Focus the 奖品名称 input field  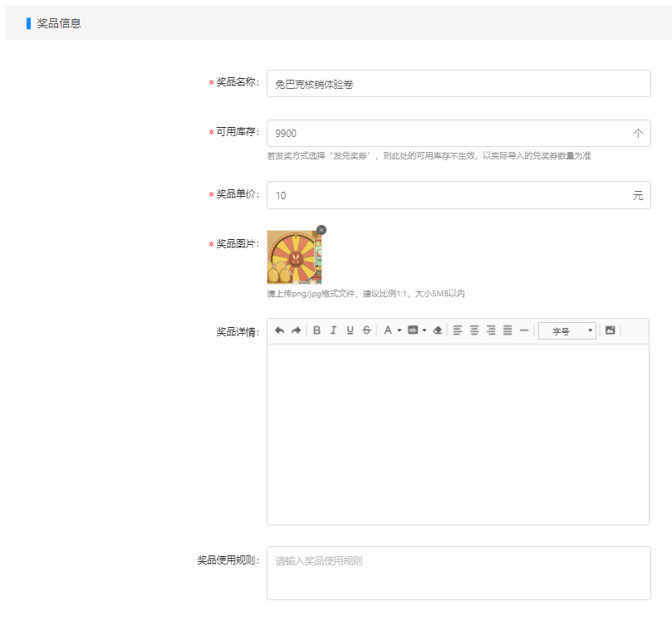pos(459,84)
